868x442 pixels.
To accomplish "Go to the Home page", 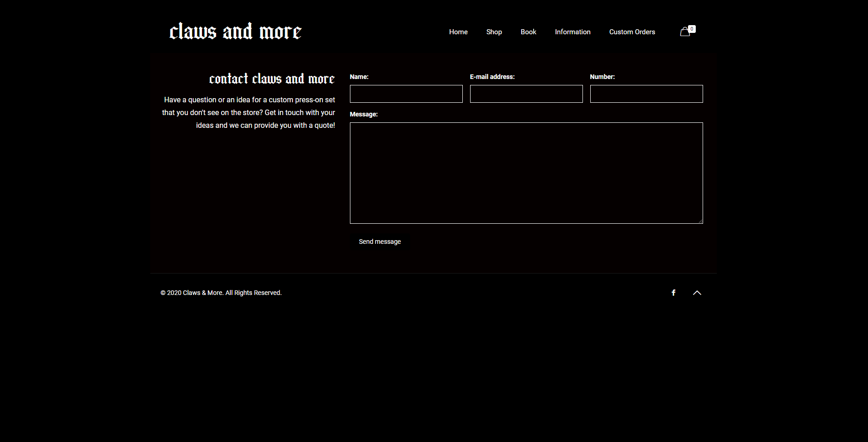I will click(458, 32).
